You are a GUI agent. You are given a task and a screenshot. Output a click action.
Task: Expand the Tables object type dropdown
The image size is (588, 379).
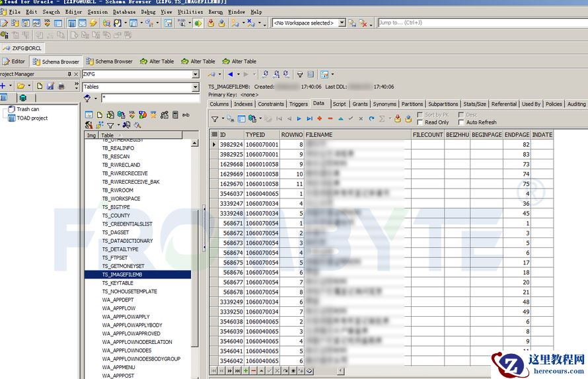point(195,87)
